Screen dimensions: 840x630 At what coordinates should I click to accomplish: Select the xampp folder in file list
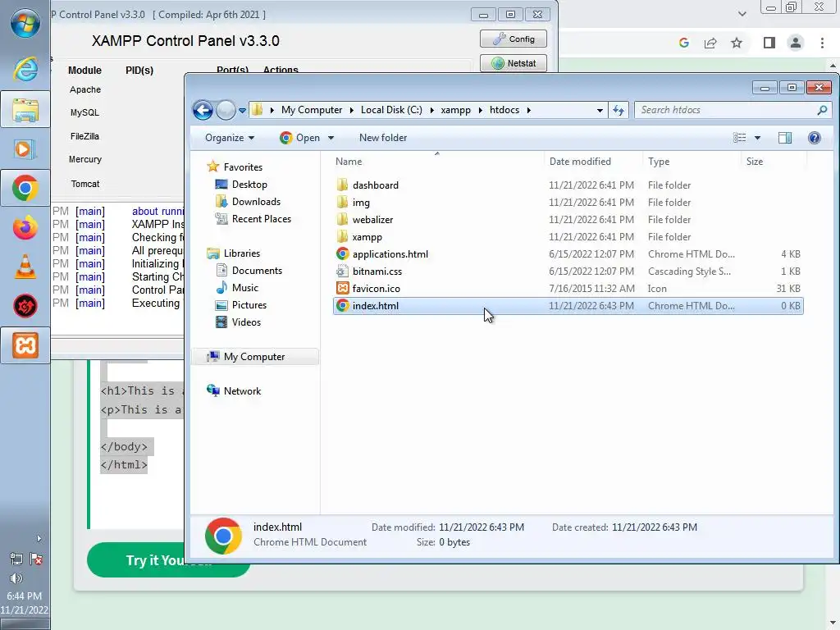367,237
